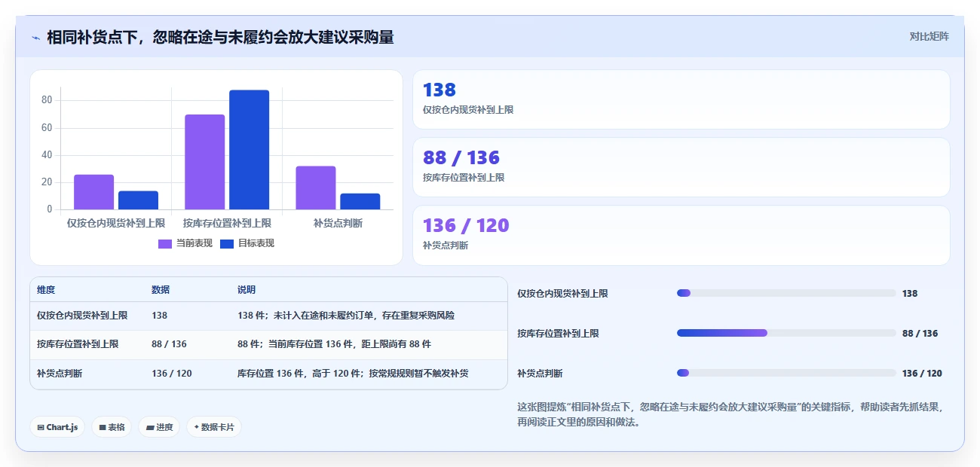Click the 88 / 136 value beside the progress bar
Screen dimensions: 980x467
[920, 333]
